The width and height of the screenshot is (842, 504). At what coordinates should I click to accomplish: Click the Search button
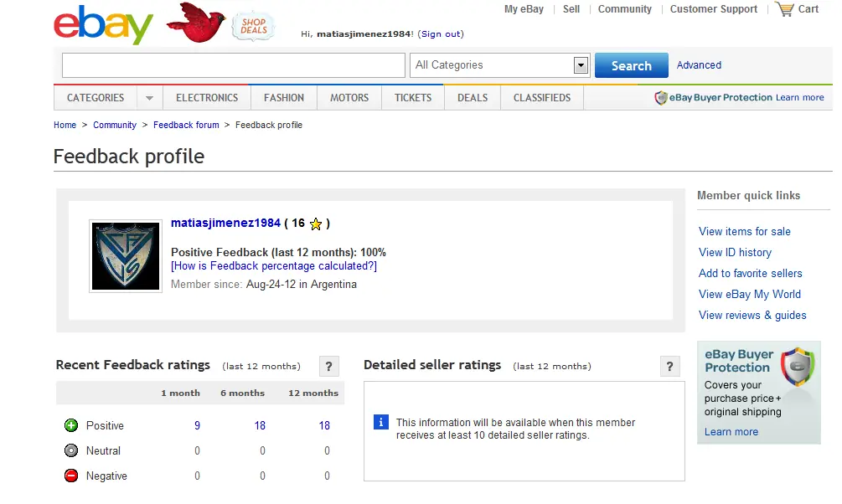click(632, 65)
